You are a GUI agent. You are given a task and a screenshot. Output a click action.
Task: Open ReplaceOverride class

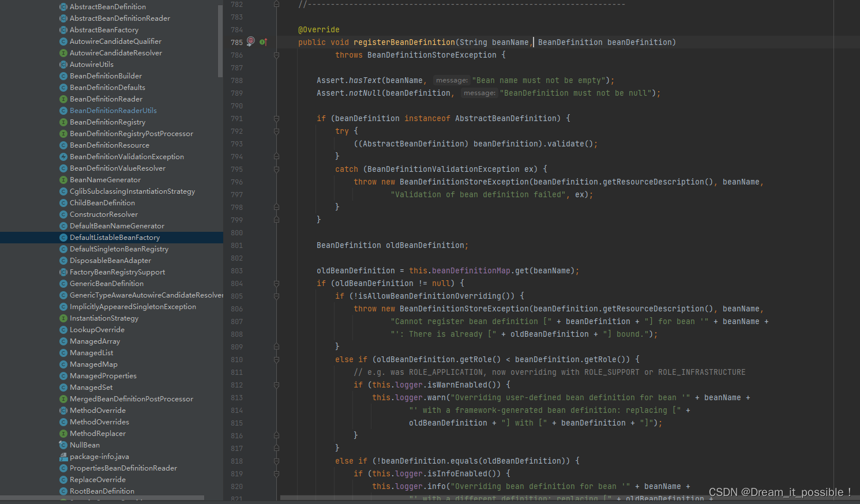point(97,480)
